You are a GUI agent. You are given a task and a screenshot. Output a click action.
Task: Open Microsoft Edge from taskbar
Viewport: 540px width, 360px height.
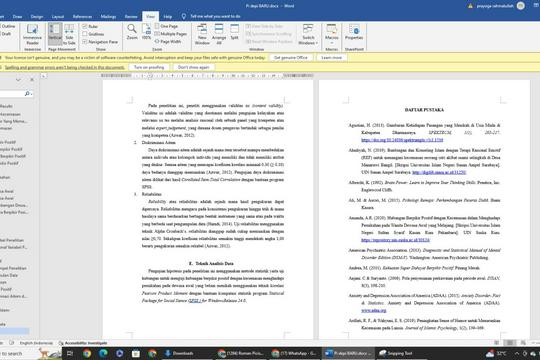pos(103,353)
